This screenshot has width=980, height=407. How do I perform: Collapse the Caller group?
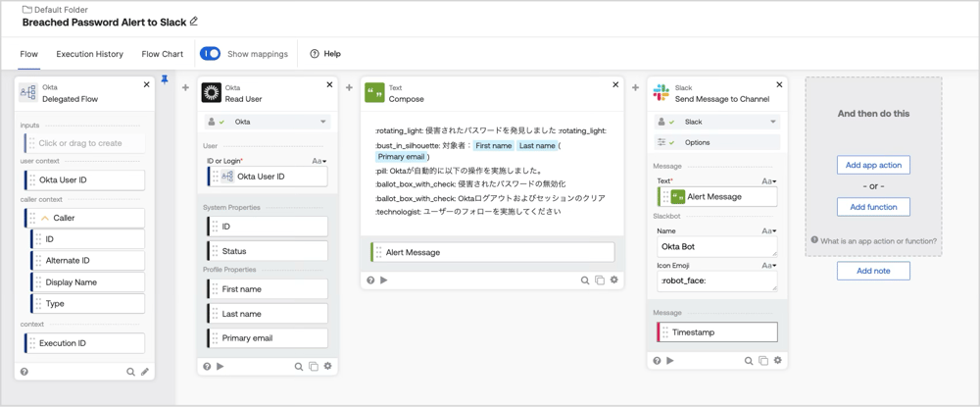tap(44, 218)
